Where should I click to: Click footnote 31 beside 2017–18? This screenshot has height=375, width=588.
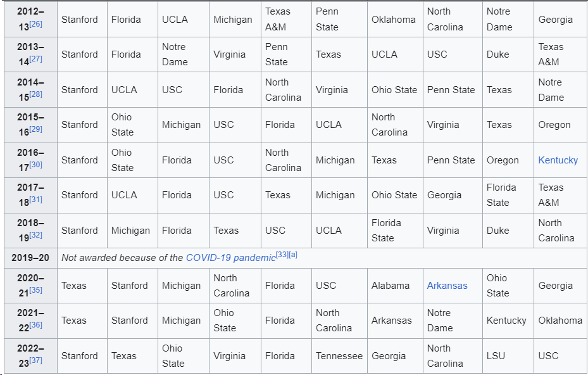pyautogui.click(x=35, y=200)
